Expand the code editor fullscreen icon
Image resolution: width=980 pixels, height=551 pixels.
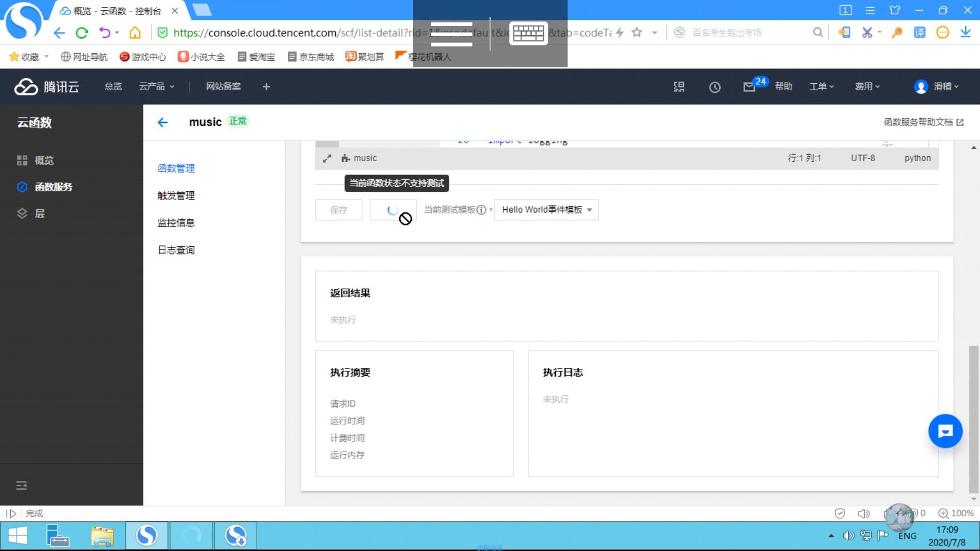pos(327,158)
